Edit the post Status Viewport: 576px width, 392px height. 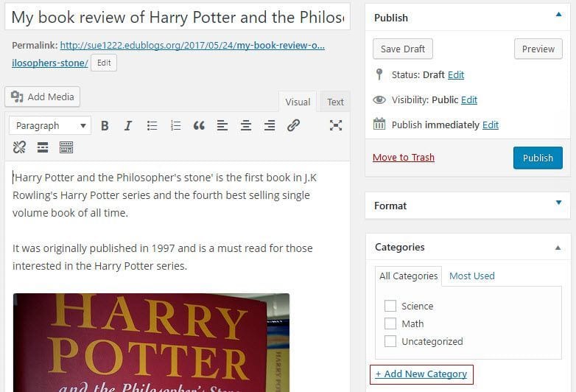pyautogui.click(x=456, y=75)
